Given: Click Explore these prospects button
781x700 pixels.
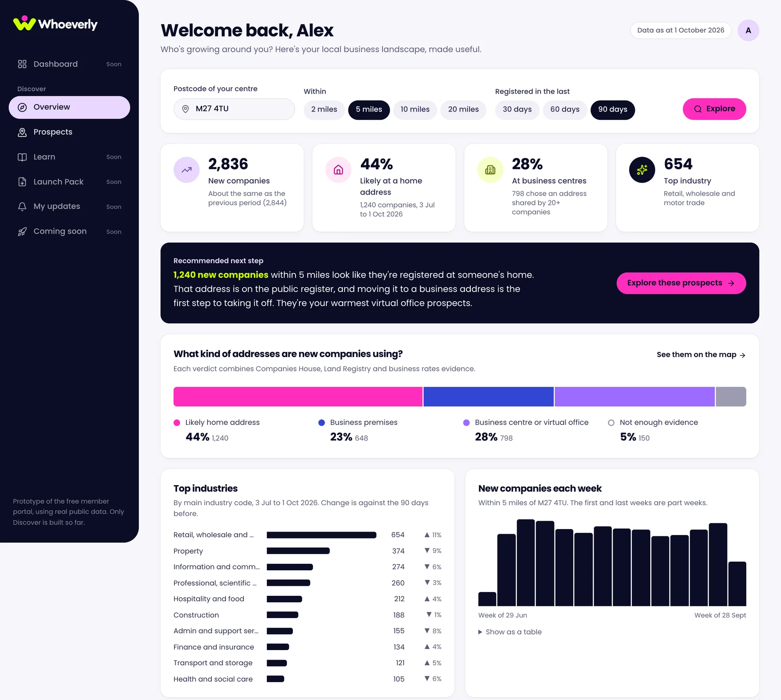Looking at the screenshot, I should coord(681,283).
